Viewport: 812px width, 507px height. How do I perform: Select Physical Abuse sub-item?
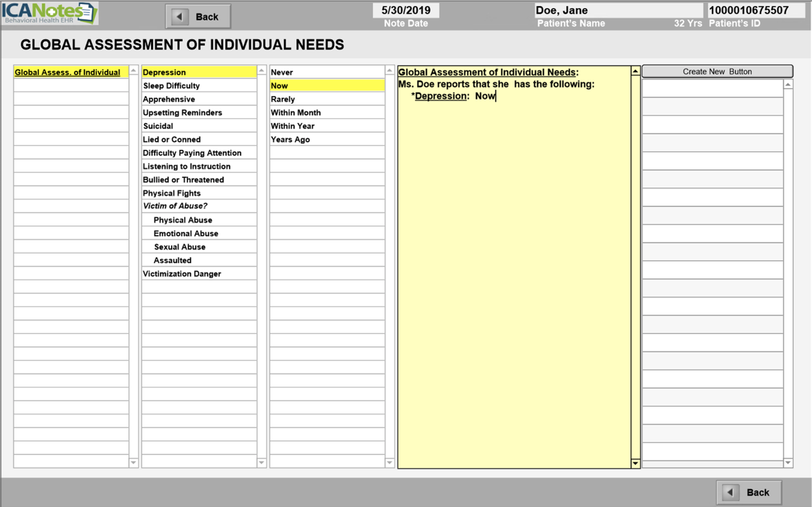183,221
